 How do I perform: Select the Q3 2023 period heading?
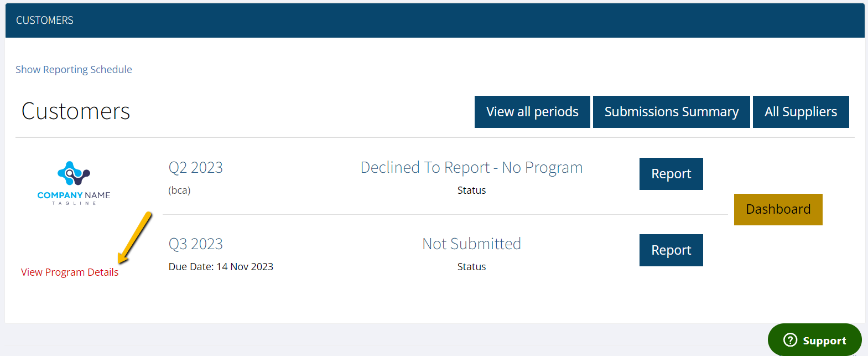195,244
